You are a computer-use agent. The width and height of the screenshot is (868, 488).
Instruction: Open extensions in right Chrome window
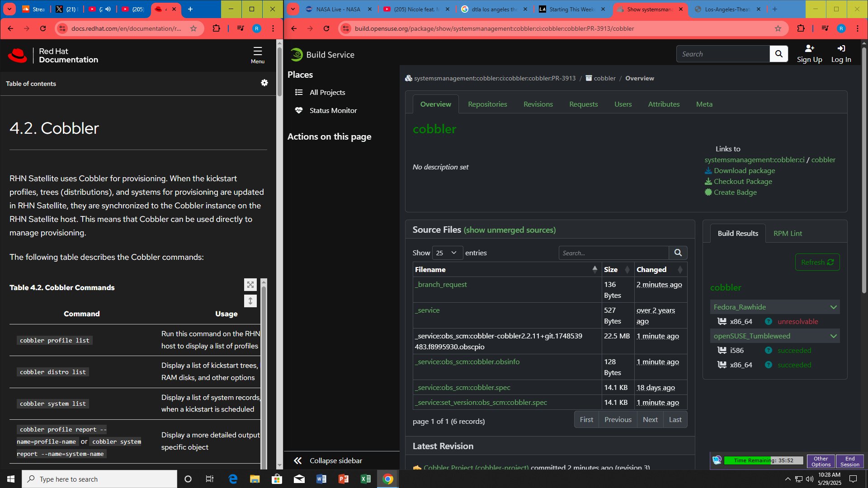click(x=801, y=28)
